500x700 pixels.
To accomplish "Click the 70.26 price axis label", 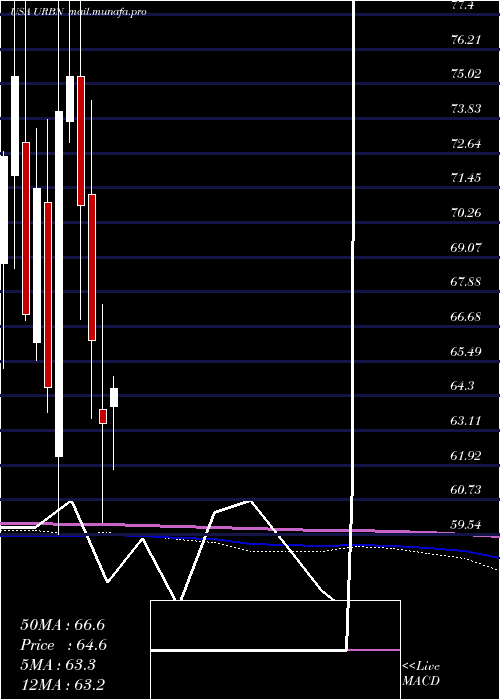I will click(466, 212).
